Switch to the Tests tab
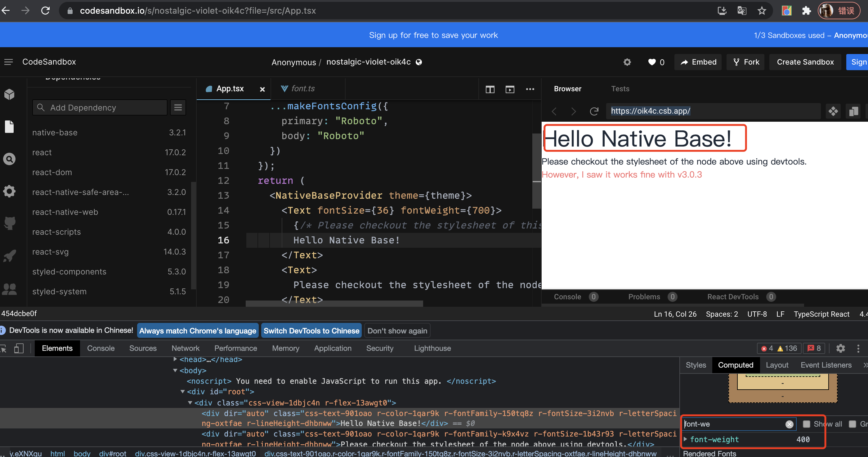This screenshot has height=457, width=868. point(620,88)
